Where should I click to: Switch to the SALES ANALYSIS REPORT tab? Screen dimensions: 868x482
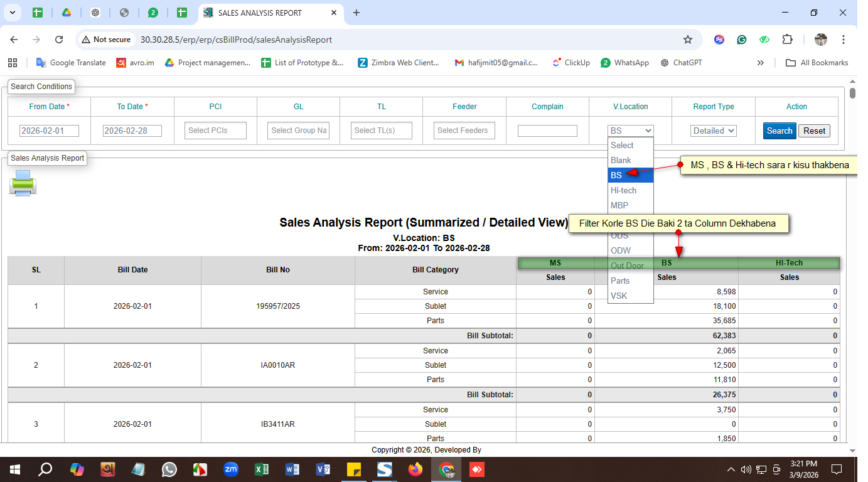coord(259,13)
